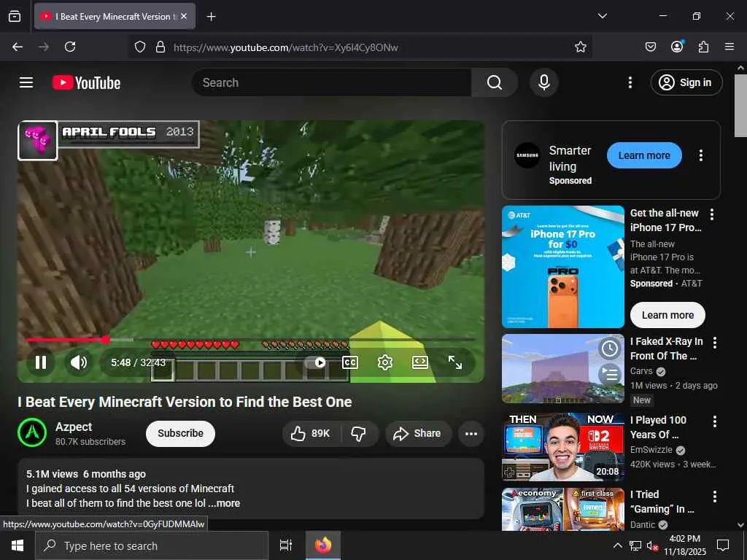Focus the YouTube Search input field
747x560 pixels.
(332, 82)
